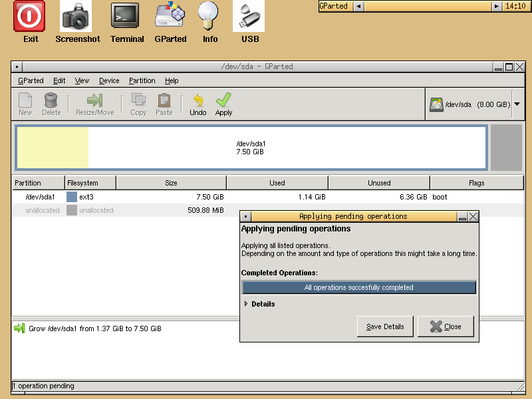This screenshot has height=399, width=532.
Task: Click the Unused column header
Action: pyautogui.click(x=379, y=183)
